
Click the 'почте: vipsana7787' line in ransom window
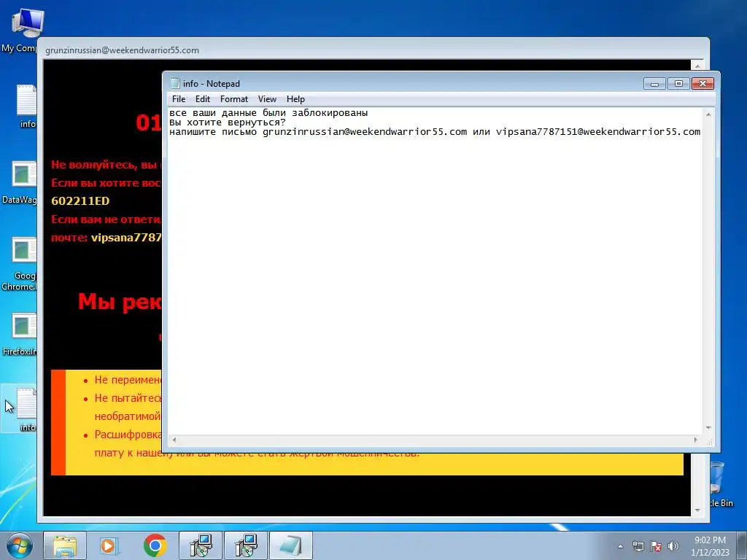[x=107, y=237]
